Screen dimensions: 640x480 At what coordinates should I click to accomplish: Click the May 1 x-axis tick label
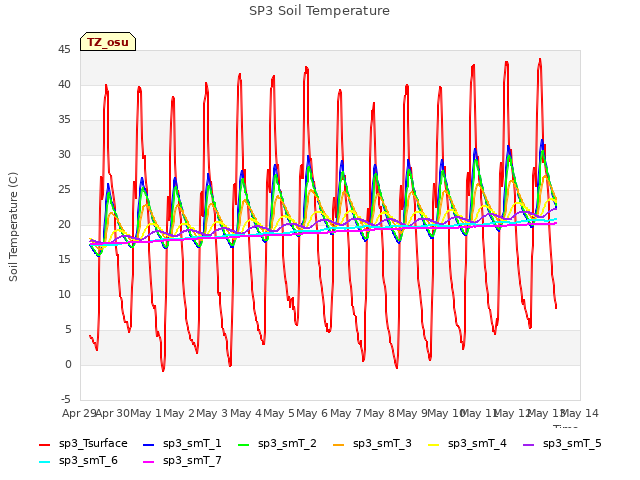point(146,413)
